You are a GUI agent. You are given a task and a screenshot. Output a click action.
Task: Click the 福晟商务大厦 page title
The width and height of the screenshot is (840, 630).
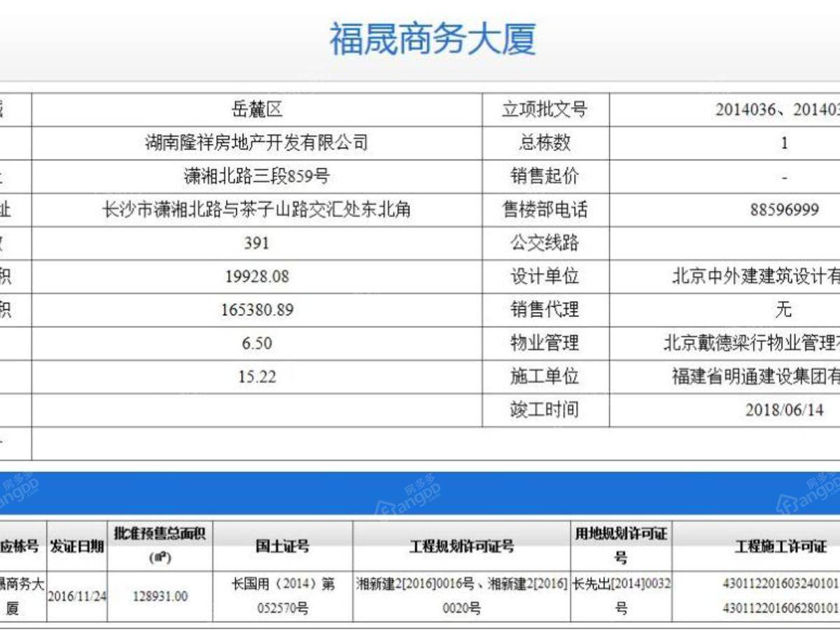tap(433, 39)
